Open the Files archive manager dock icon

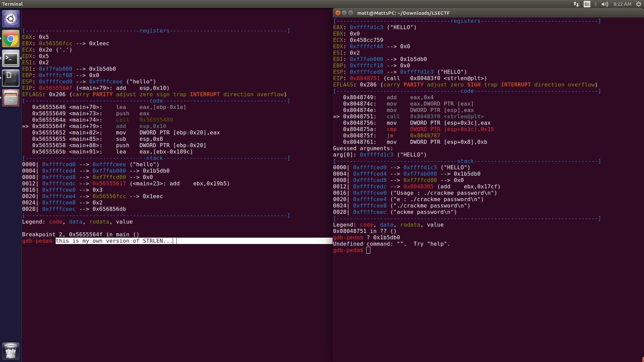click(x=11, y=98)
